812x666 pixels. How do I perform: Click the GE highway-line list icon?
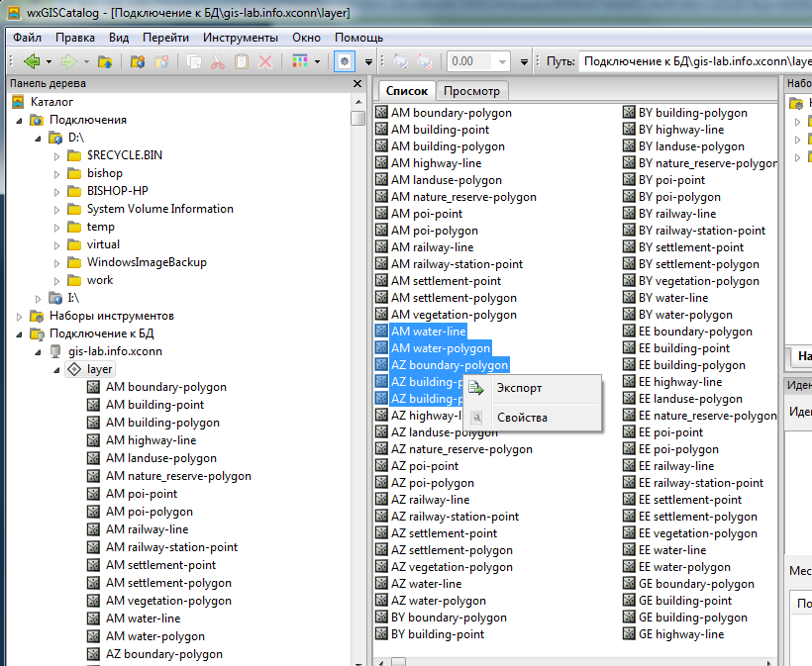click(x=629, y=634)
